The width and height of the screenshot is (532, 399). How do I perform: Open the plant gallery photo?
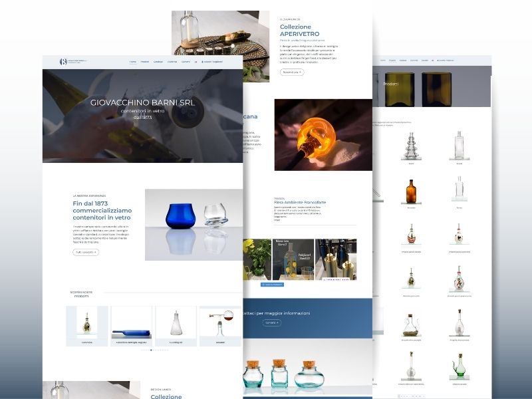[257, 259]
